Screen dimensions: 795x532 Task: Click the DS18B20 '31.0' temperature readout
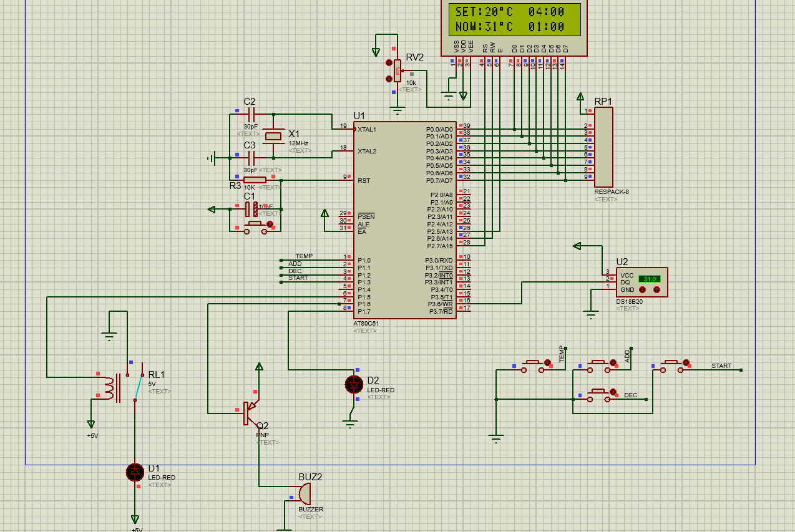[x=650, y=279]
